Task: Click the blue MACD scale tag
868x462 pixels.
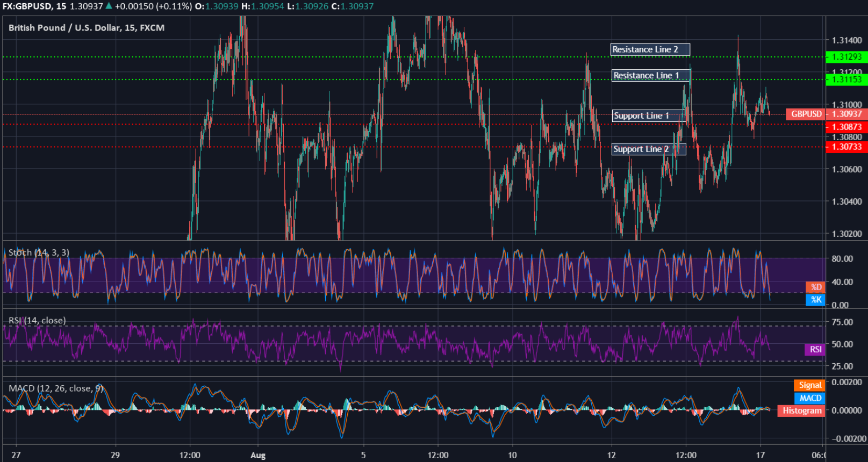Action: click(809, 398)
